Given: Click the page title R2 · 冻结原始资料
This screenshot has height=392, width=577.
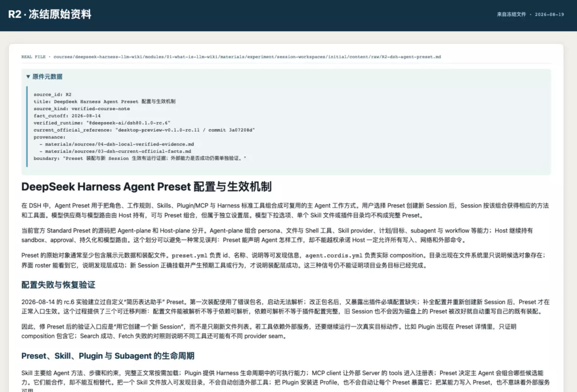Looking at the screenshot, I should (50, 14).
